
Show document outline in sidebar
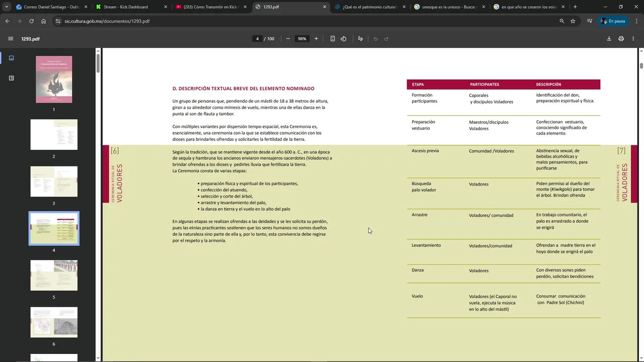11,78
